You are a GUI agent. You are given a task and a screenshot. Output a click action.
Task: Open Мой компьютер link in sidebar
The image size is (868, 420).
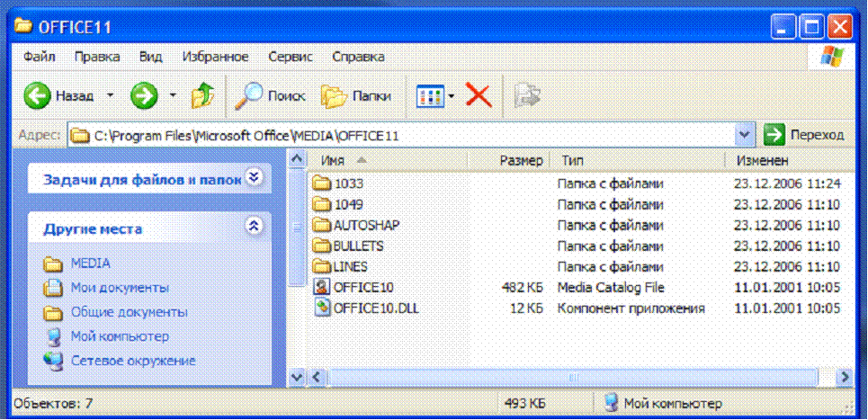[120, 336]
